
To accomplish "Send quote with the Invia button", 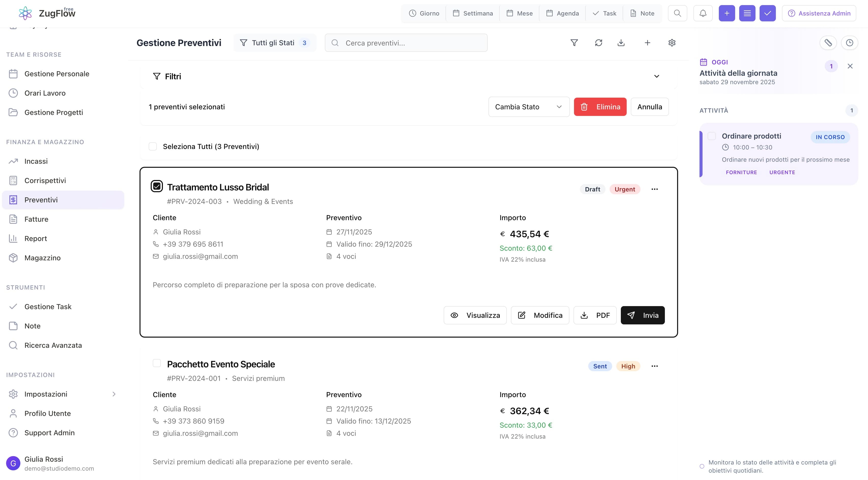I will (x=642, y=316).
